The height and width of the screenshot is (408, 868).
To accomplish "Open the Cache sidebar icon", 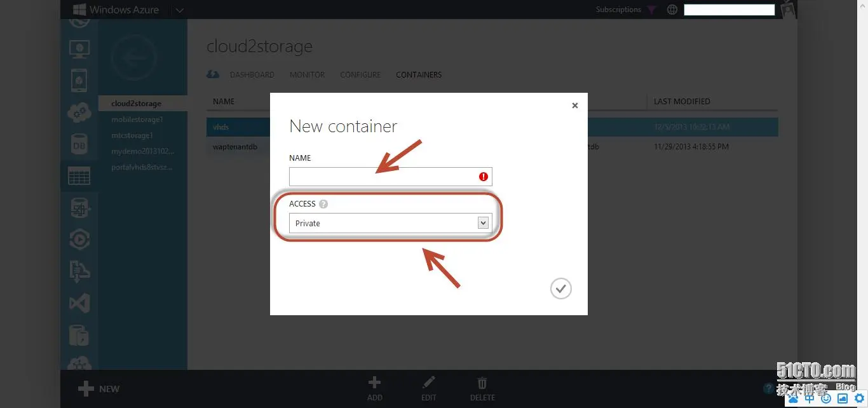I will pos(79,335).
